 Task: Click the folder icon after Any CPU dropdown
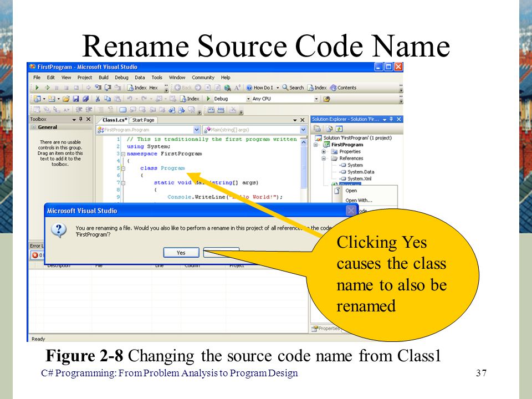pyautogui.click(x=327, y=99)
